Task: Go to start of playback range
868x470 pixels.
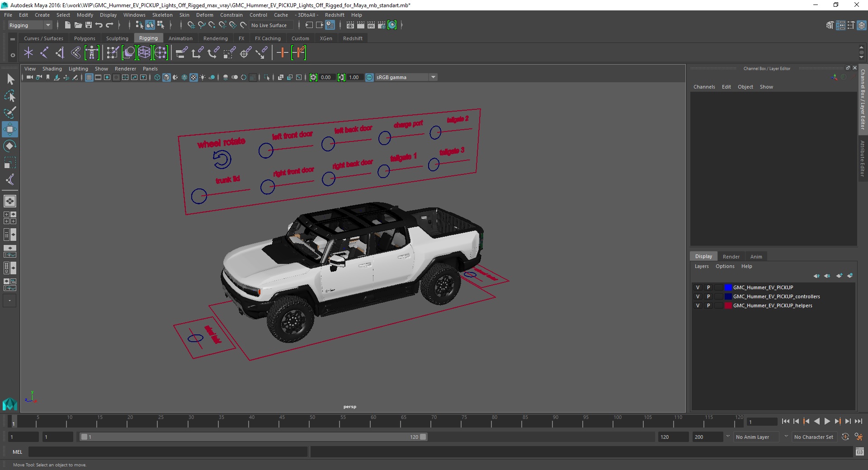Action: [x=785, y=421]
